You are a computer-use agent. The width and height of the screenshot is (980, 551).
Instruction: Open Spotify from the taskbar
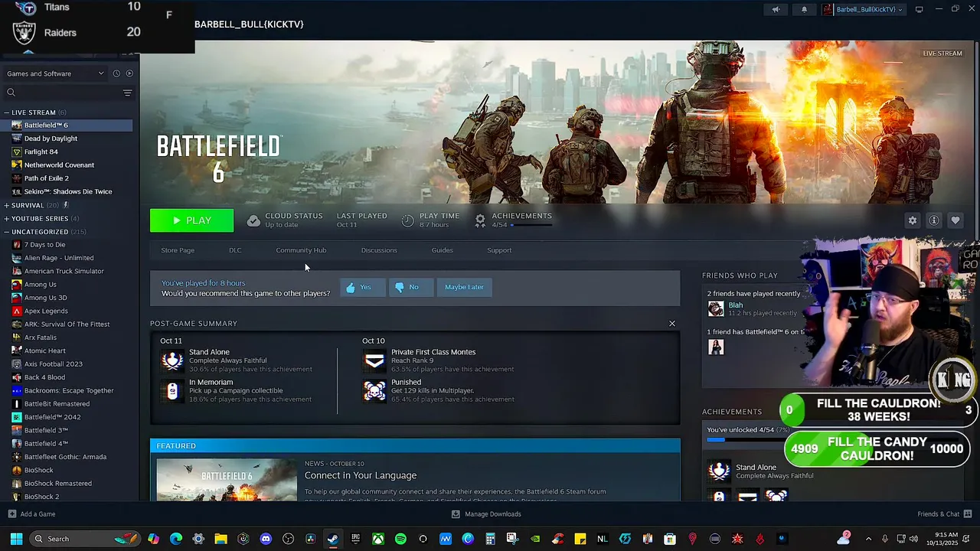pyautogui.click(x=400, y=539)
